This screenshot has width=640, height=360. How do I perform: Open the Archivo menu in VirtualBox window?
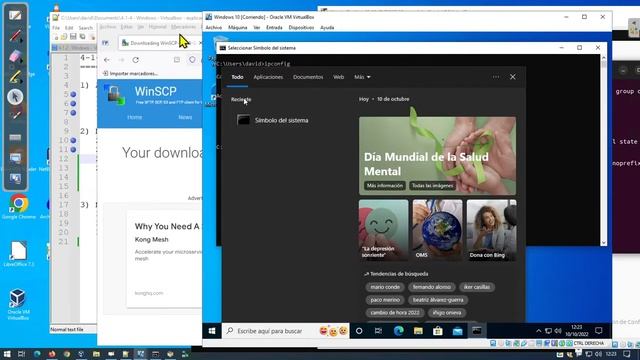click(x=213, y=27)
